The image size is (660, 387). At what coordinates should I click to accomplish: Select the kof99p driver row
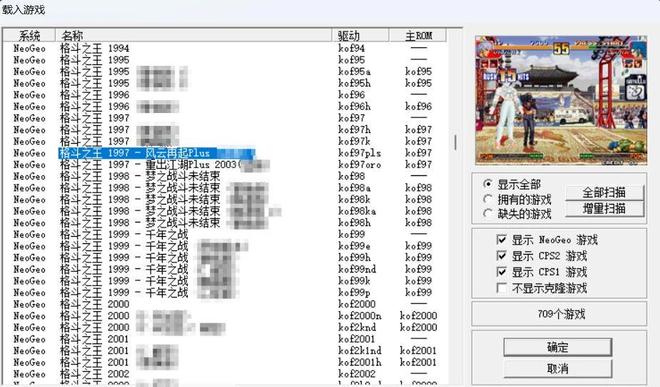(x=225, y=292)
